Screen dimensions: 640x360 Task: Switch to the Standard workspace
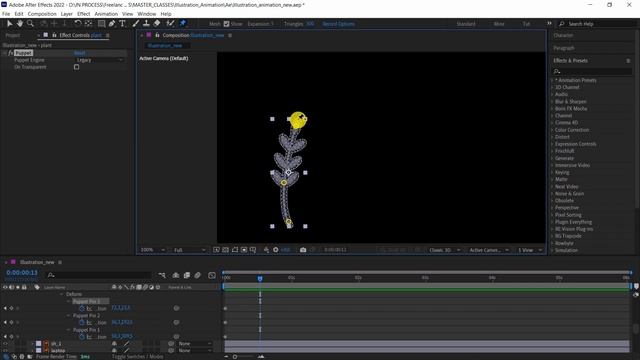[x=466, y=24]
